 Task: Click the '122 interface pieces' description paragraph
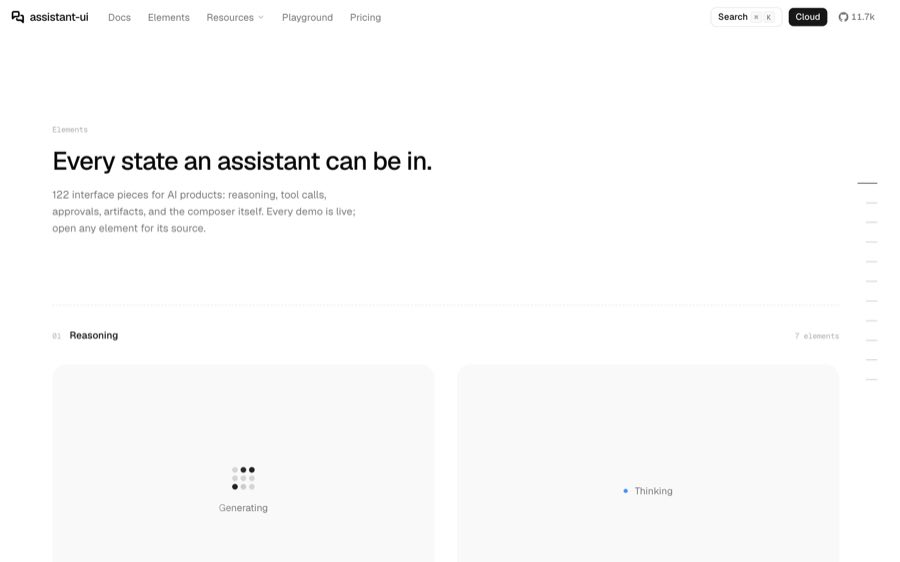pos(204,211)
